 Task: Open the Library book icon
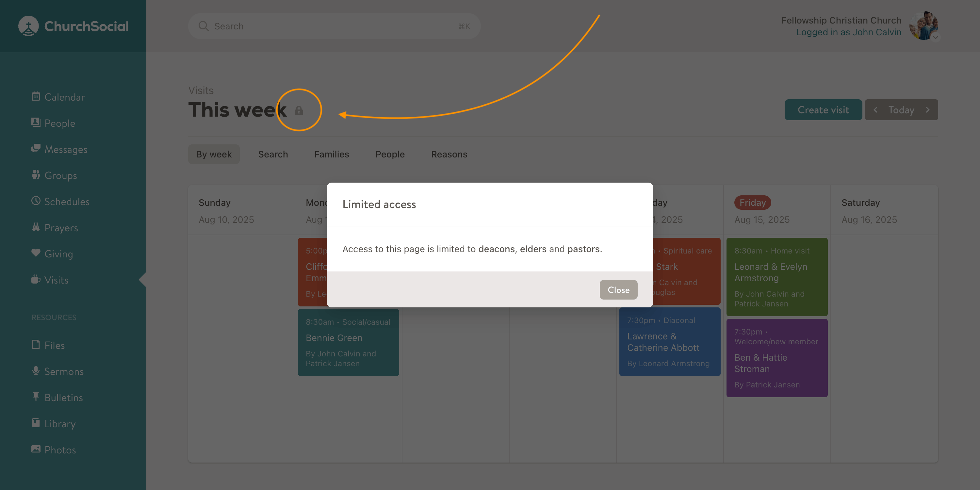pos(36,423)
